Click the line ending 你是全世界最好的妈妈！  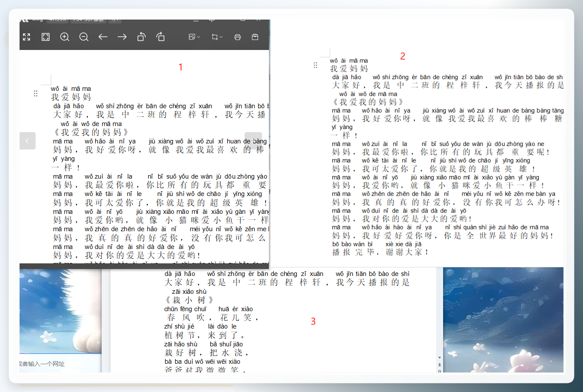pos(443,236)
